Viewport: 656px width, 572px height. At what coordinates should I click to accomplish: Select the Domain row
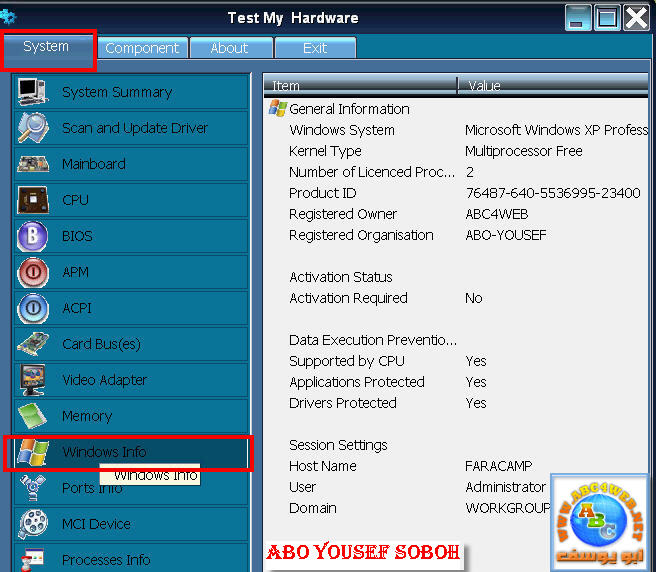pyautogui.click(x=407, y=508)
